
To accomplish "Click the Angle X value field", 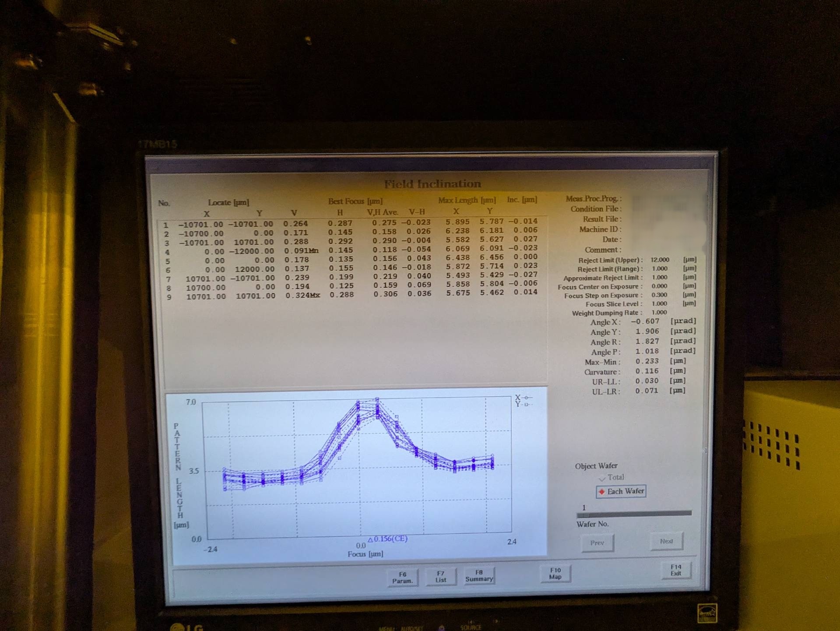I will [x=645, y=321].
